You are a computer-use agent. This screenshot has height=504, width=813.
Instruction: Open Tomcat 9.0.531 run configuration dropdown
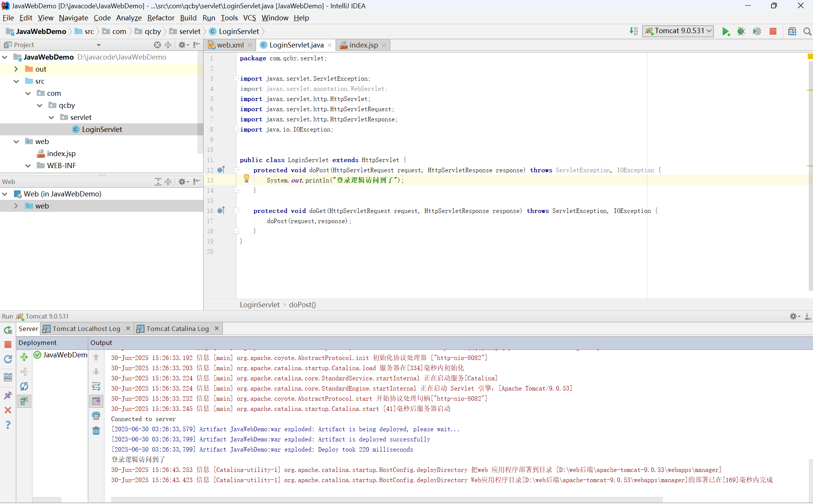pos(678,31)
